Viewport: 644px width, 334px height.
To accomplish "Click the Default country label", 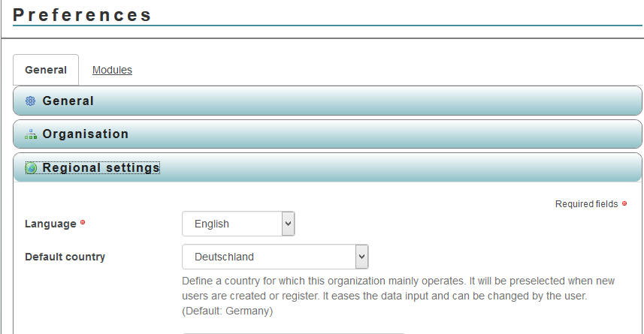I will [x=65, y=257].
